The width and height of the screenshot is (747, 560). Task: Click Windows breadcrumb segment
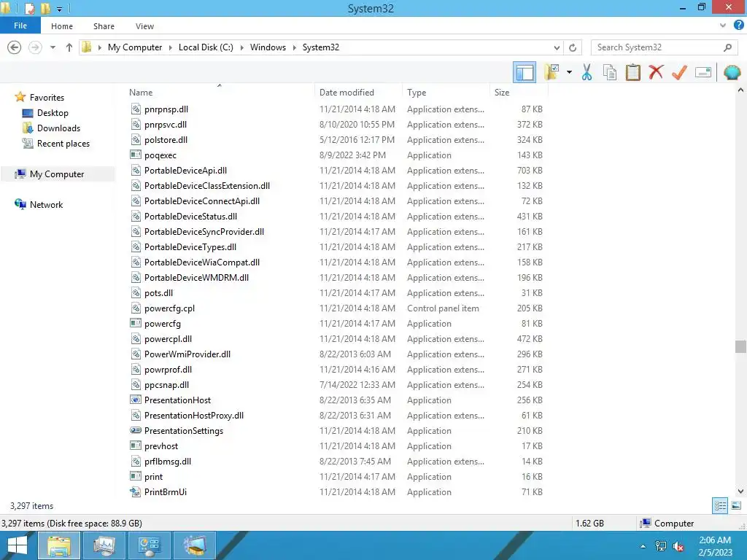click(268, 47)
